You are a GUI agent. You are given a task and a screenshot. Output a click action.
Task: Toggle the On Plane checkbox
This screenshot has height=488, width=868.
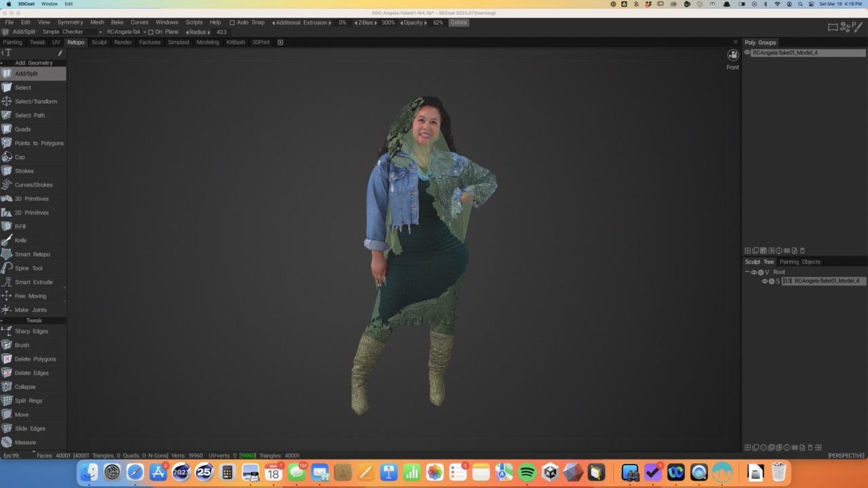click(x=151, y=32)
